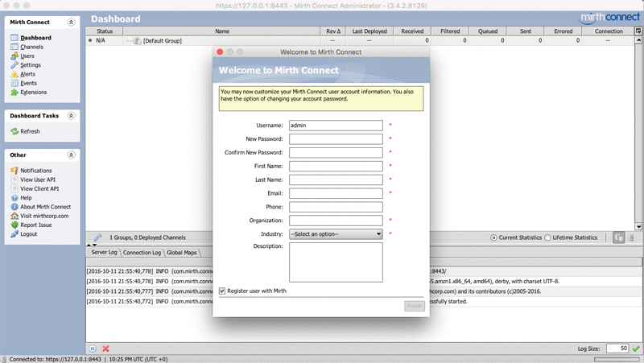
Task: Click the Finish button
Action: coord(415,306)
